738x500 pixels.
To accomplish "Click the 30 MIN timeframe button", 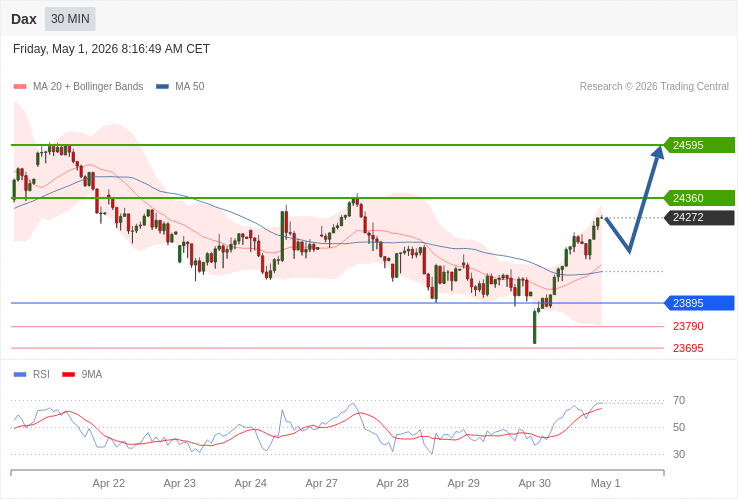I will [70, 19].
